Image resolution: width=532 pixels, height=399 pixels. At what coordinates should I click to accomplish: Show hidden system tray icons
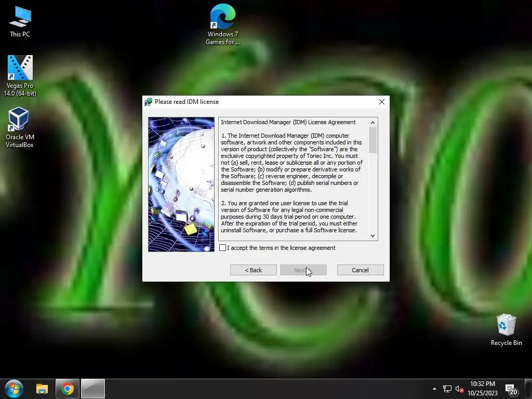point(434,389)
